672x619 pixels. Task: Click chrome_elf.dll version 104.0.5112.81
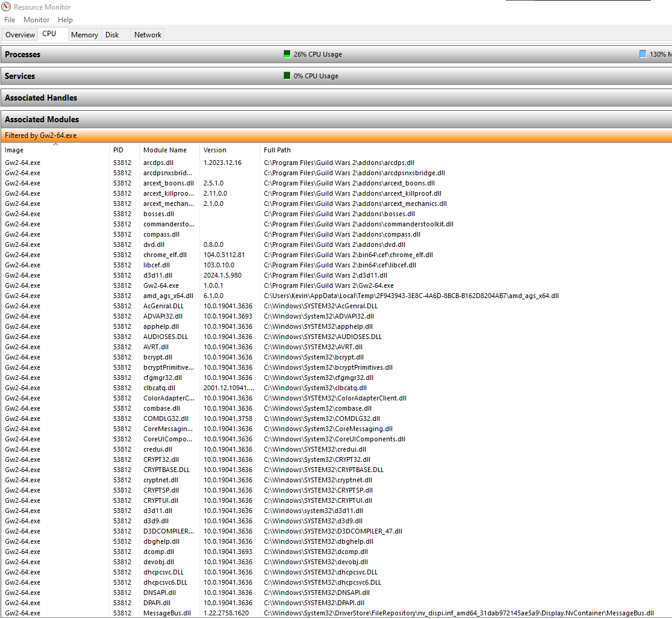click(224, 255)
